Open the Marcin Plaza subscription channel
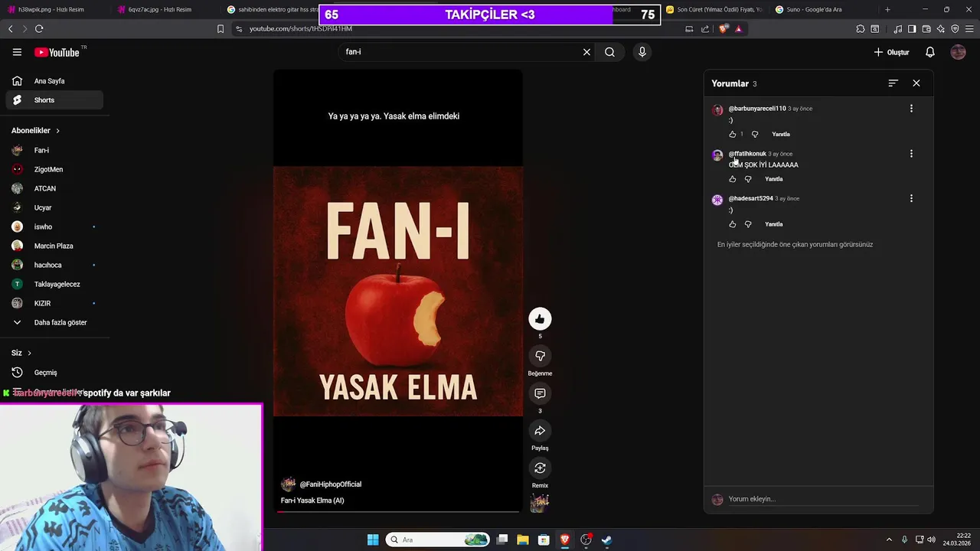980x551 pixels. click(54, 246)
